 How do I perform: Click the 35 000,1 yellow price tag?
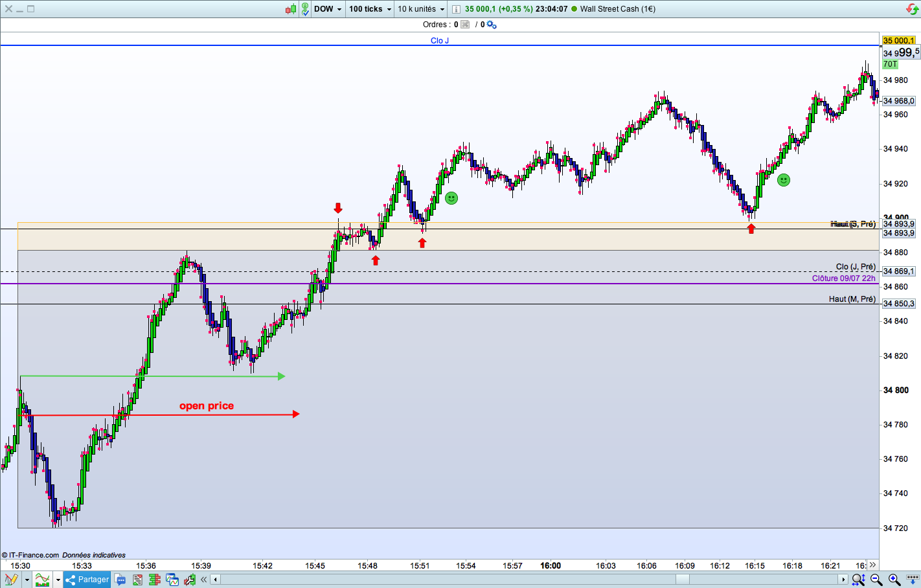pyautogui.click(x=899, y=40)
